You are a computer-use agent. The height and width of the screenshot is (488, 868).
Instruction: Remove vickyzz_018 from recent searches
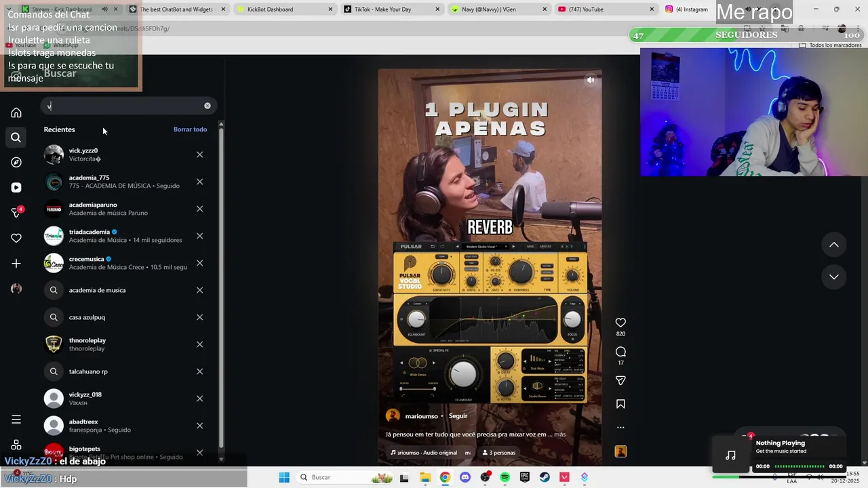pos(199,399)
